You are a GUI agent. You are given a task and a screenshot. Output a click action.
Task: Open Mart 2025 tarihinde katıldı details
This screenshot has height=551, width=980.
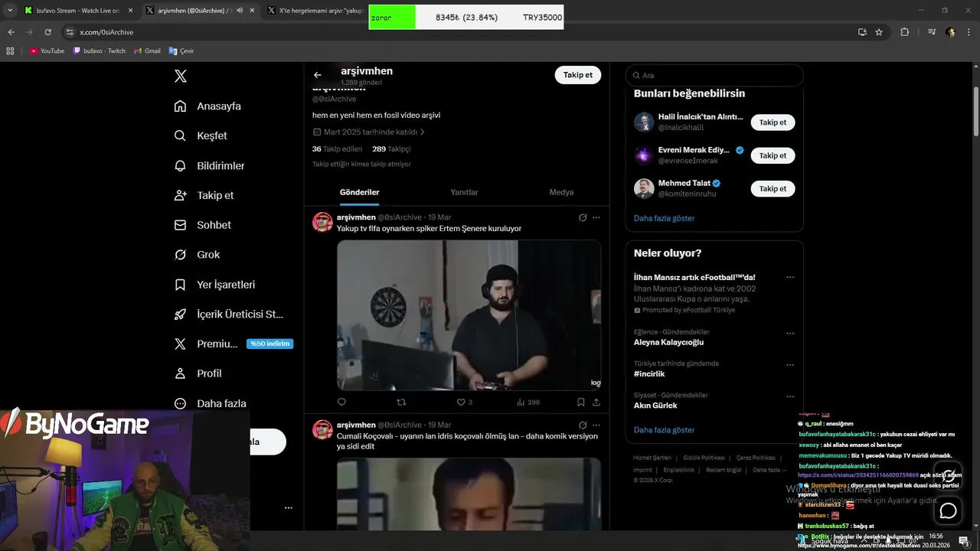coord(369,132)
